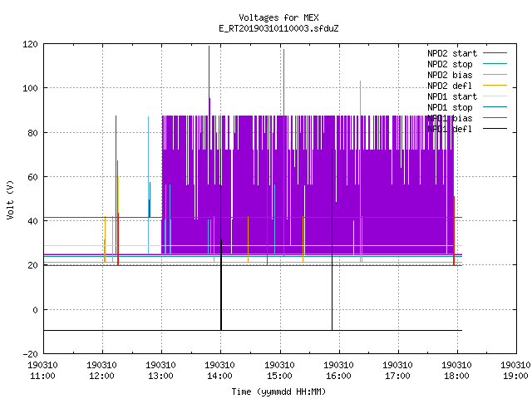Click the filename E_RT20190310110003.sfduZ subtitle
532x399 pixels.
tap(278, 28)
